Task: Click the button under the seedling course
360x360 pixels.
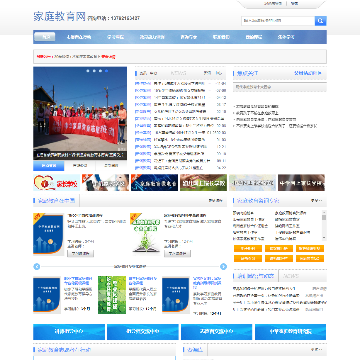Action: point(177,254)
